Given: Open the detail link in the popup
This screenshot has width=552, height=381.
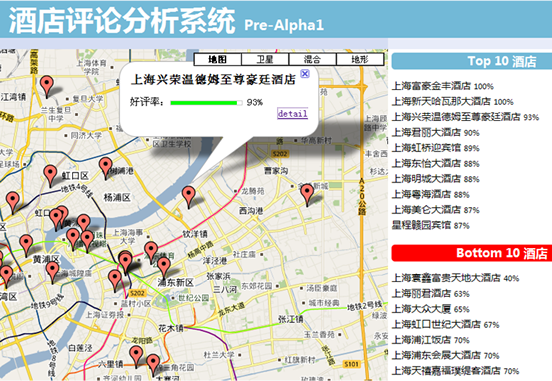Looking at the screenshot, I should point(293,113).
